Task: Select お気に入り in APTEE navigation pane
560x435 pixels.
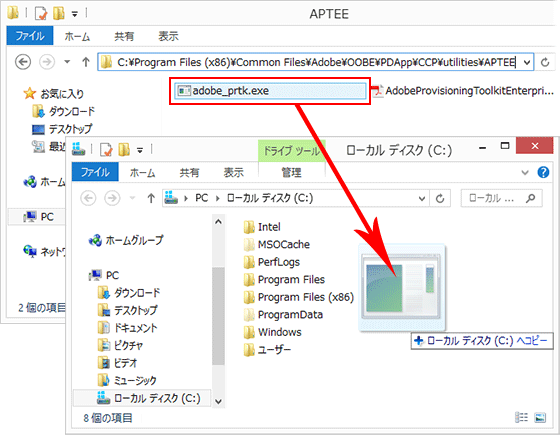Action: [x=54, y=94]
